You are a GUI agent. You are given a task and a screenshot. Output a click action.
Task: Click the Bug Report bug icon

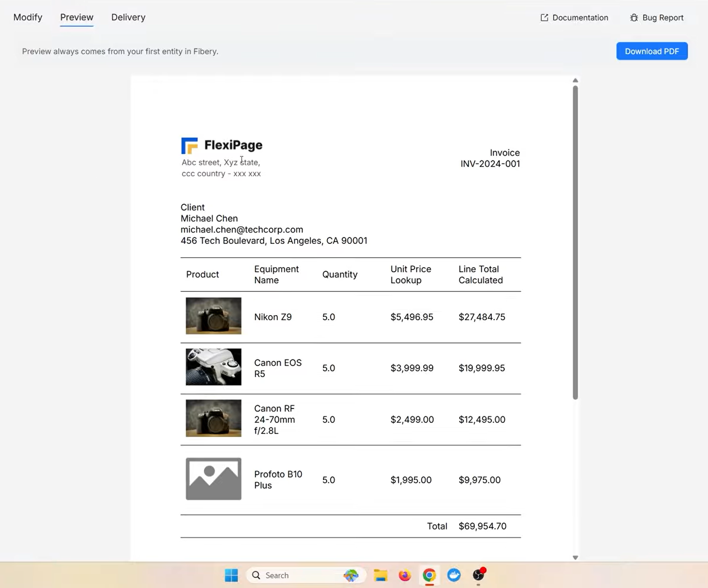(634, 18)
